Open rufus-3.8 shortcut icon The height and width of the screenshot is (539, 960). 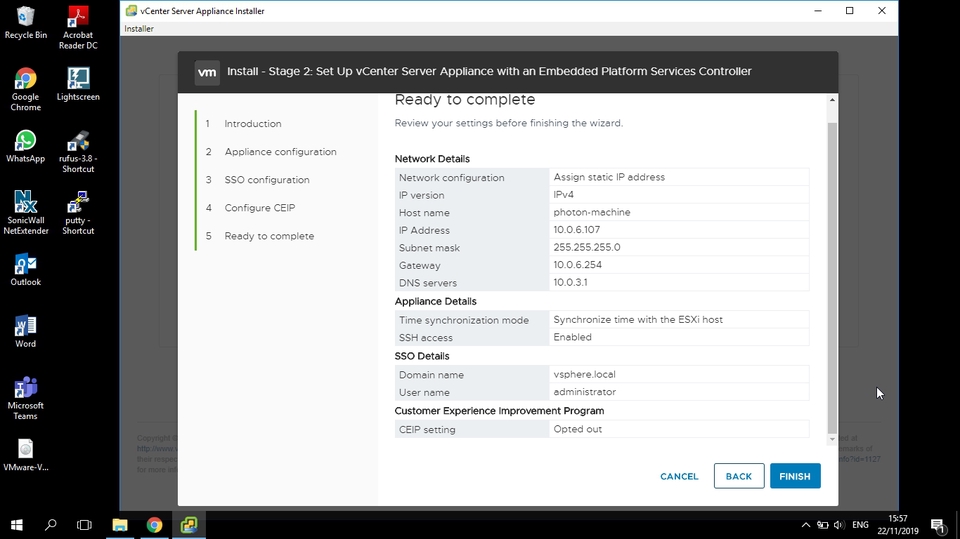tap(78, 151)
